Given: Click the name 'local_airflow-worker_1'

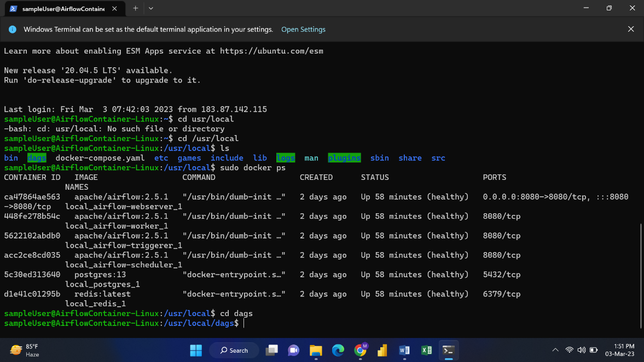Looking at the screenshot, I should (117, 226).
